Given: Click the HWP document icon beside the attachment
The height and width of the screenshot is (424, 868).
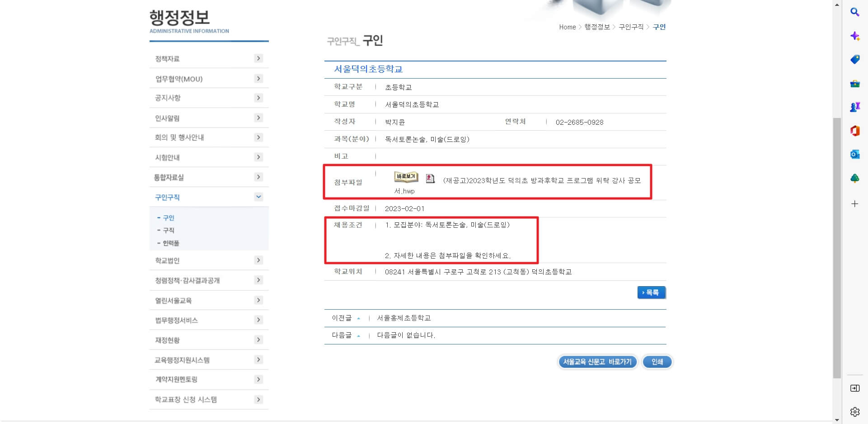Looking at the screenshot, I should coord(430,179).
